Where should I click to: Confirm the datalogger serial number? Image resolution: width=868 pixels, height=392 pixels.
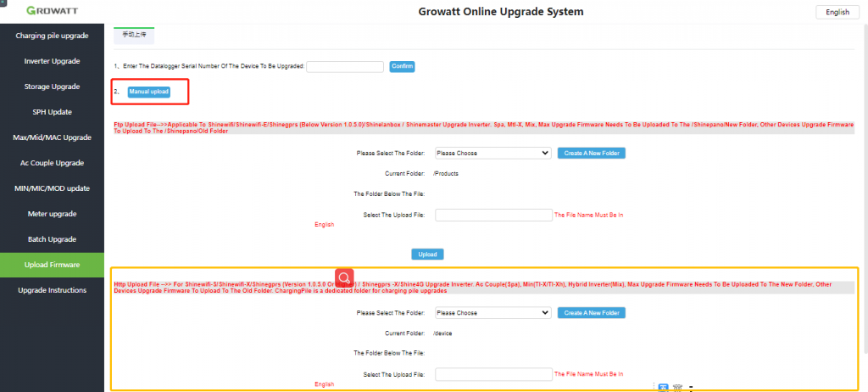403,66
